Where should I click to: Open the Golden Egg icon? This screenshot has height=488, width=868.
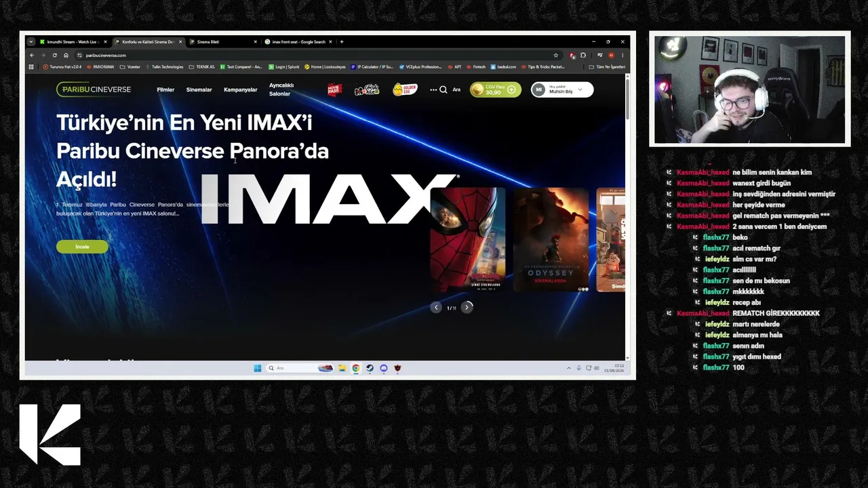pyautogui.click(x=405, y=89)
